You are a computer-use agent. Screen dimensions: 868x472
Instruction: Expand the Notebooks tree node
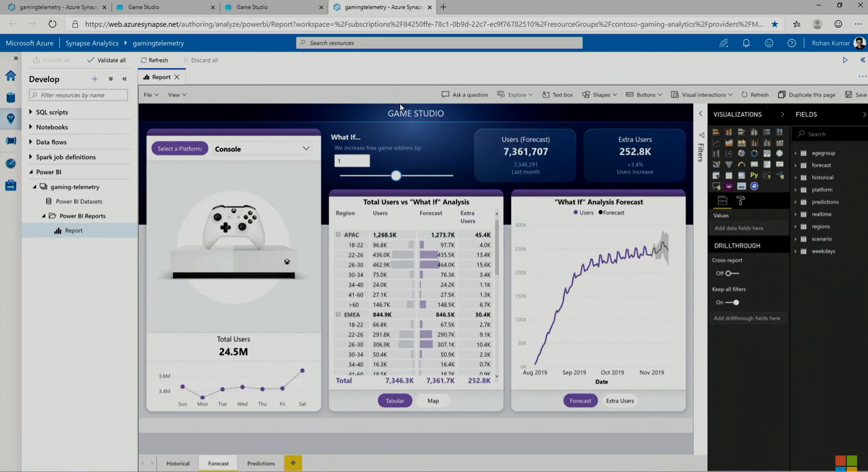coord(31,127)
